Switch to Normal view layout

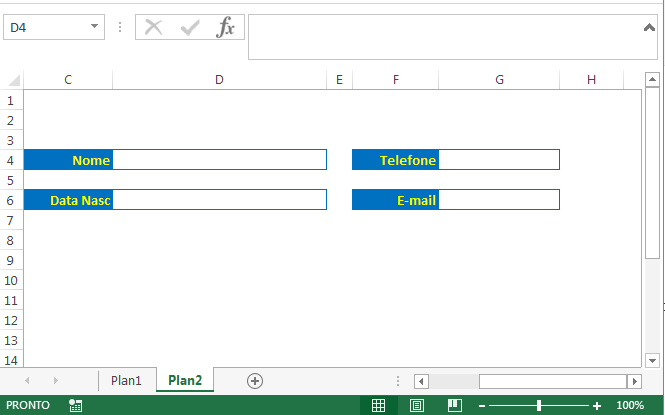point(378,406)
